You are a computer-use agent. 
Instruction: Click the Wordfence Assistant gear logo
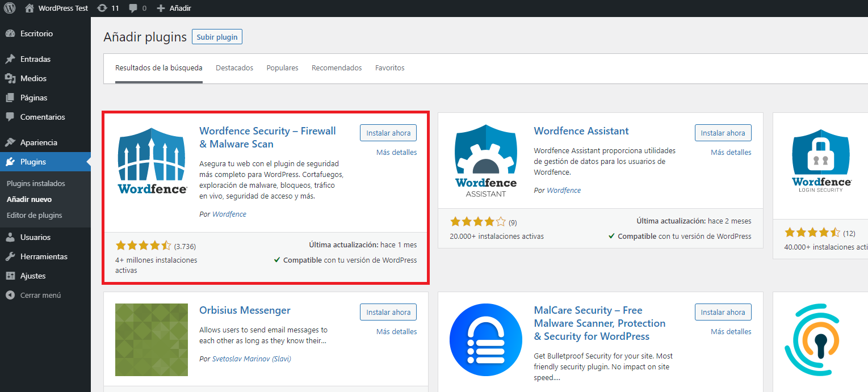[486, 161]
